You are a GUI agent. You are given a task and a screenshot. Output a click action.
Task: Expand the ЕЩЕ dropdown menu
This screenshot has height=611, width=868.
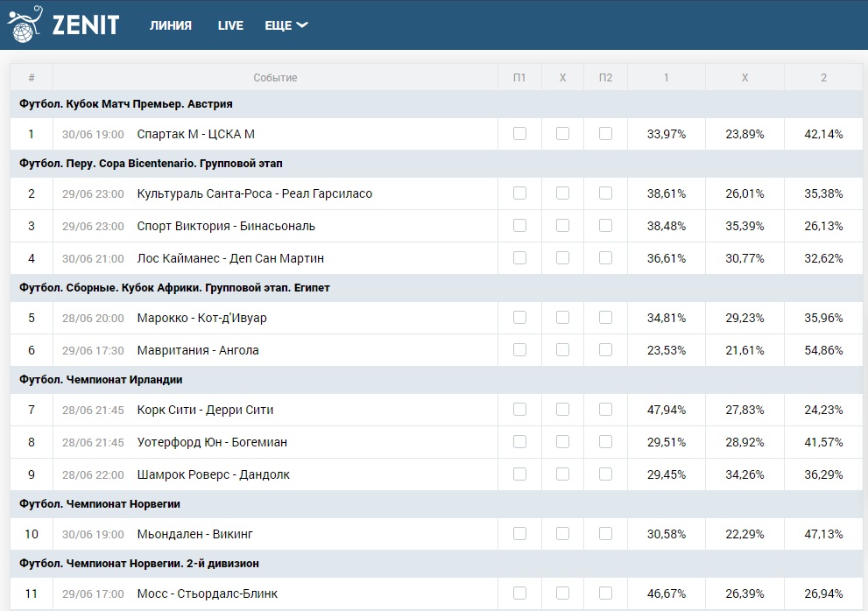click(286, 25)
